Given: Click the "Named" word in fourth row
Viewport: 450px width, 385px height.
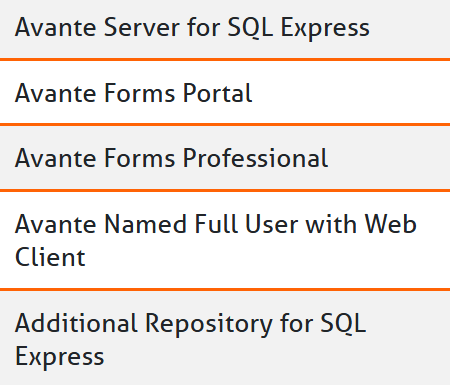Looking at the screenshot, I should [x=146, y=224].
